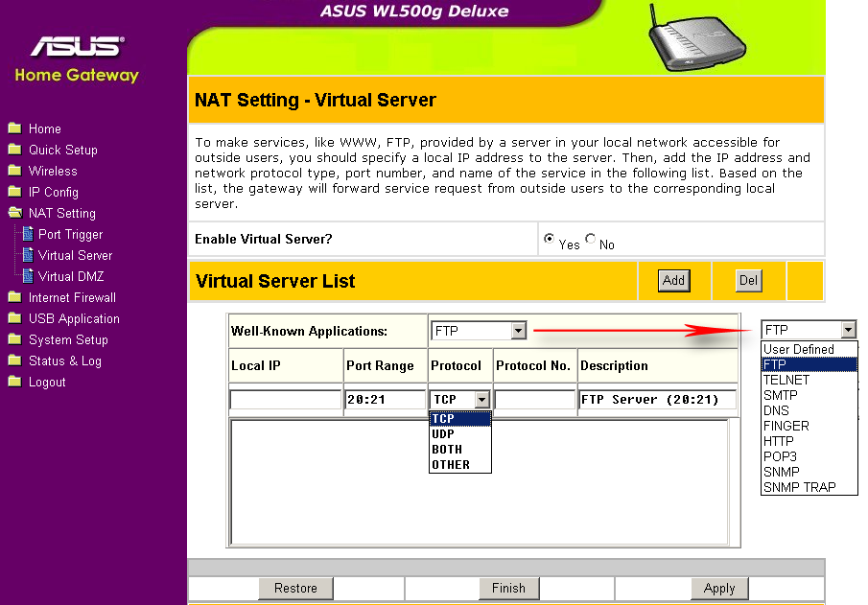Choose TELNET from the applications list
The image size is (868, 605).
point(809,381)
